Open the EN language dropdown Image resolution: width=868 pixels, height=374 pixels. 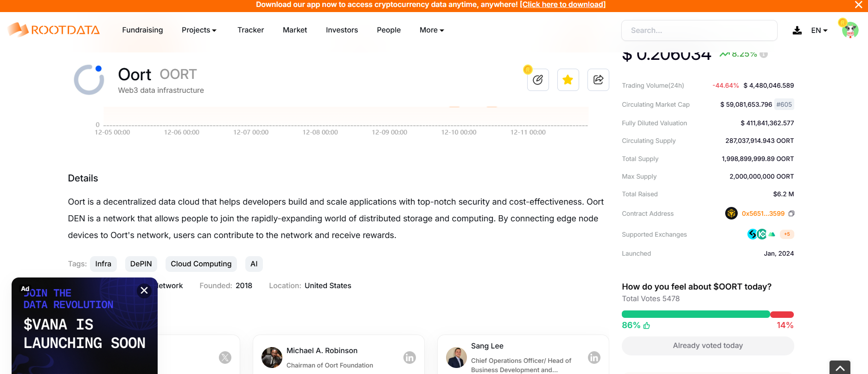point(819,30)
